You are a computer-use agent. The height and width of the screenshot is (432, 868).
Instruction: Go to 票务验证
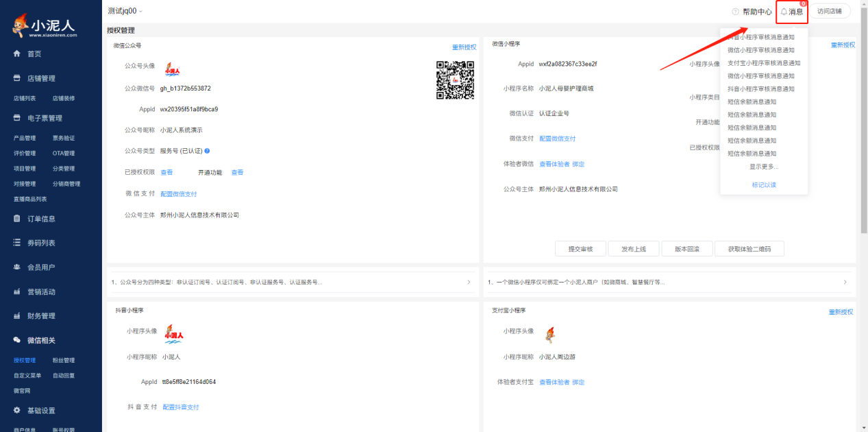(x=64, y=138)
